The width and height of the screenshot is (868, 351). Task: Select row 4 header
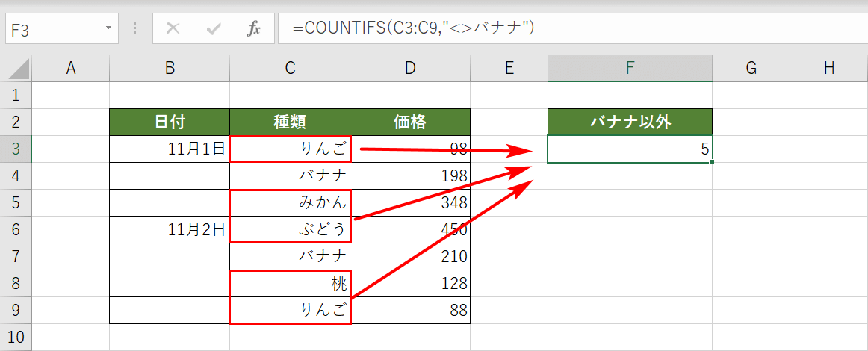[16, 175]
